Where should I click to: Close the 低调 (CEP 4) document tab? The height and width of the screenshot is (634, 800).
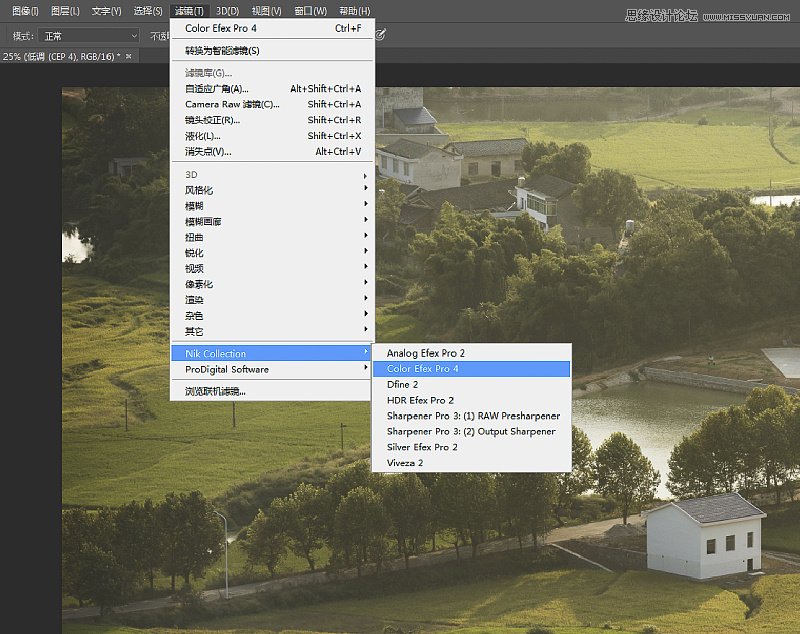pos(129,56)
